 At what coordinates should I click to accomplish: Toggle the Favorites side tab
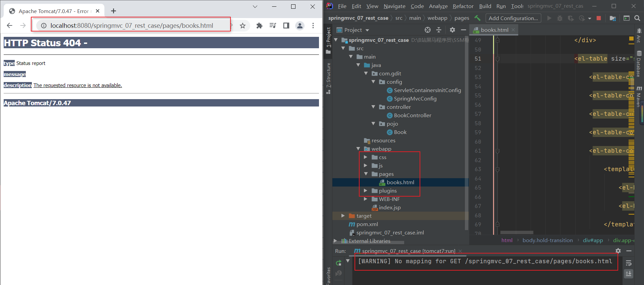[328, 276]
